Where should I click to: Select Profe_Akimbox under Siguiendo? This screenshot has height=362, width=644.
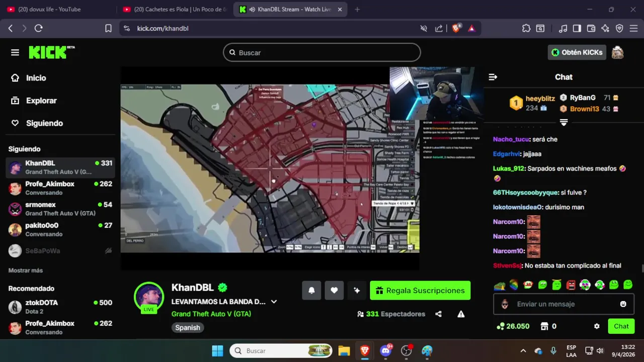tap(60, 188)
